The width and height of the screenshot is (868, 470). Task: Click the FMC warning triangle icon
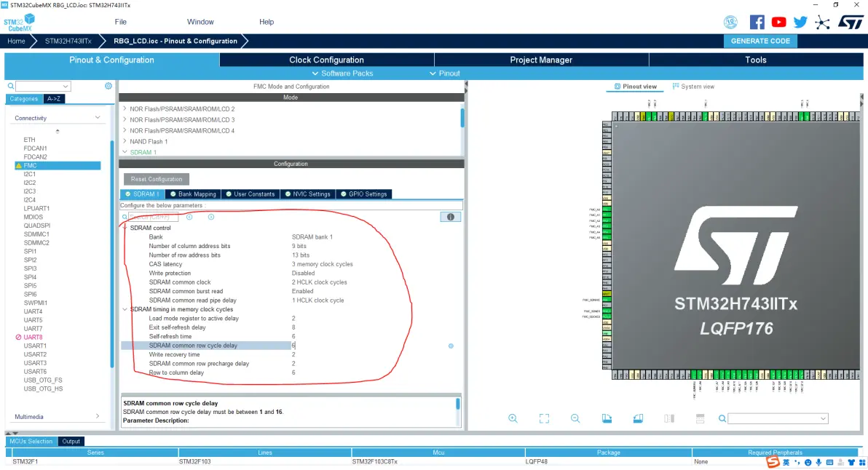(x=19, y=165)
